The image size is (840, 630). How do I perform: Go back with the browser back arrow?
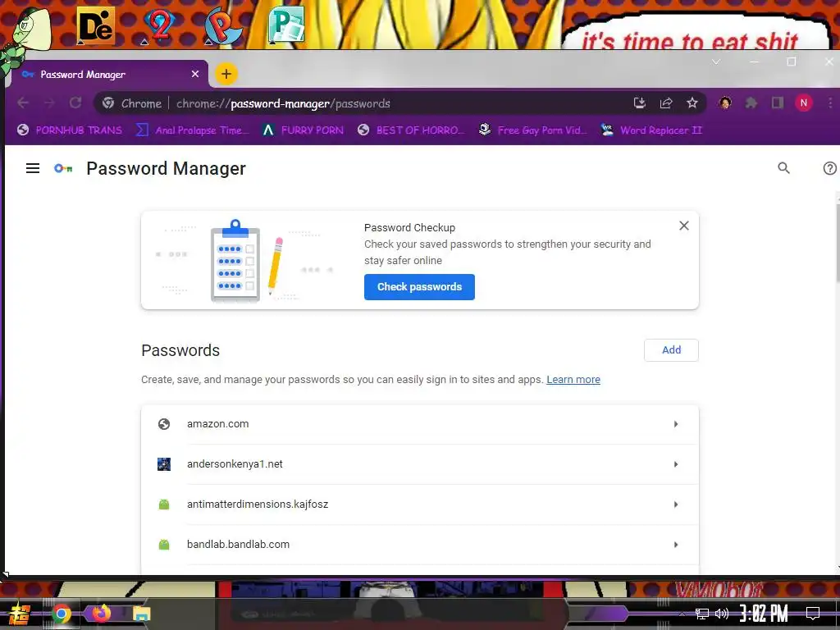[23, 103]
